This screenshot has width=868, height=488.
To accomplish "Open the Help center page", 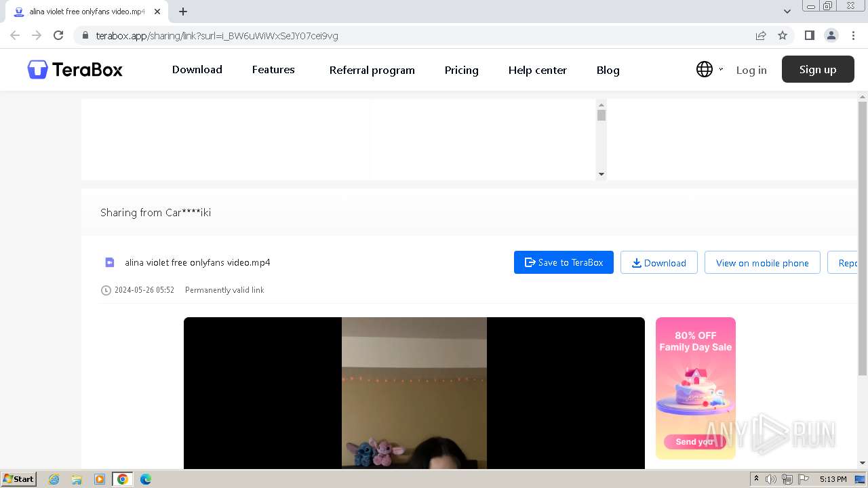I will point(537,70).
